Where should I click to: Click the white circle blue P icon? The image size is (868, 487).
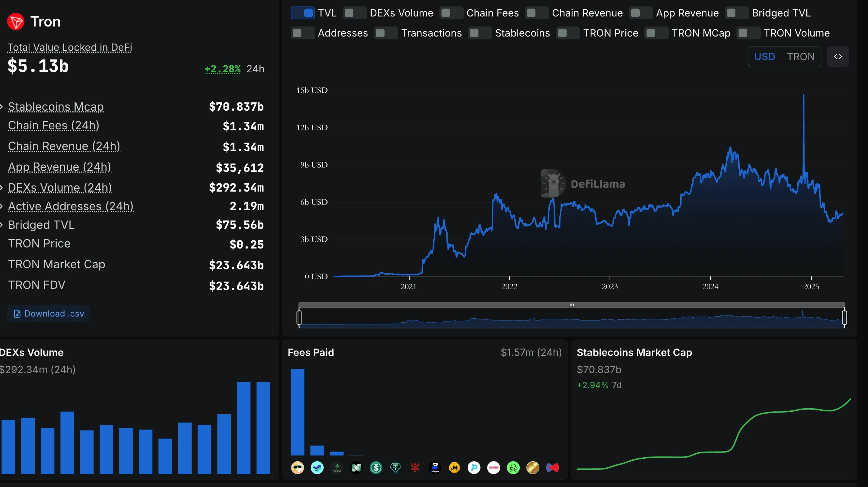pos(474,467)
